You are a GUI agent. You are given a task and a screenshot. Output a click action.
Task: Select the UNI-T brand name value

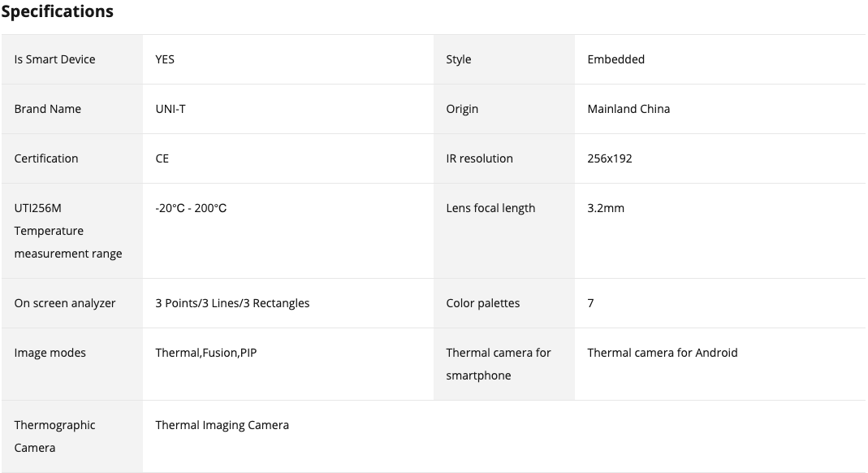pos(171,109)
